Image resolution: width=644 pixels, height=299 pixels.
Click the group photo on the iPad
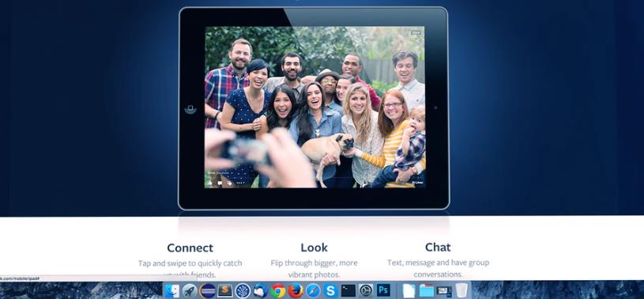coord(314,107)
